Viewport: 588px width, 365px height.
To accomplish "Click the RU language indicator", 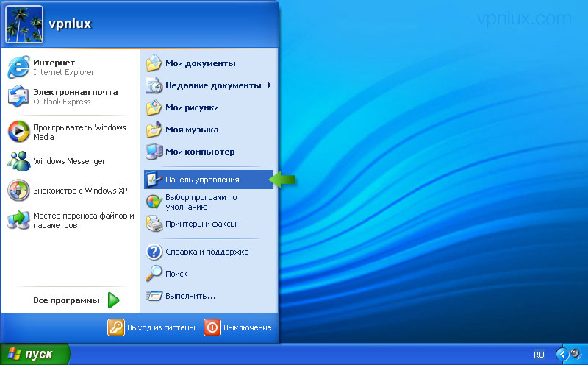I will (539, 355).
